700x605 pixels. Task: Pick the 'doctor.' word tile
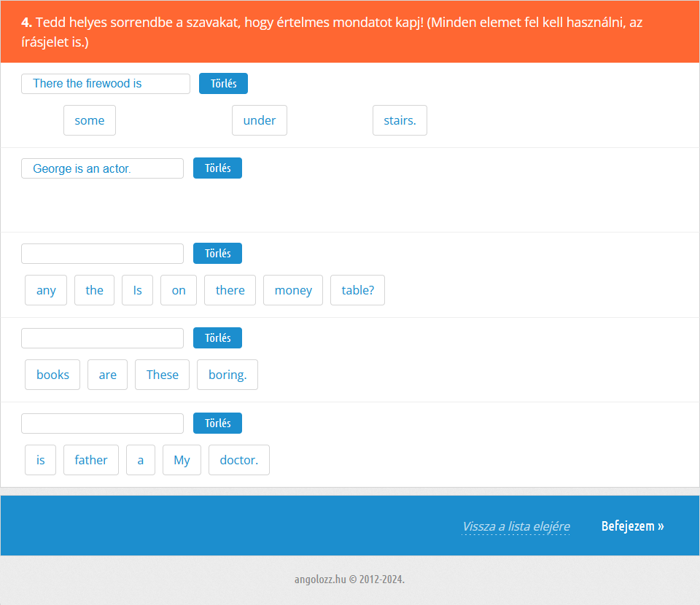239,460
